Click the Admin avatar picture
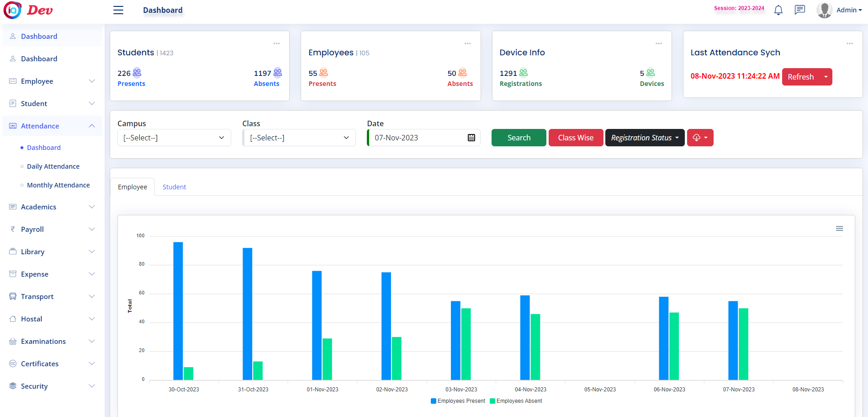Image resolution: width=868 pixels, height=417 pixels. click(824, 10)
